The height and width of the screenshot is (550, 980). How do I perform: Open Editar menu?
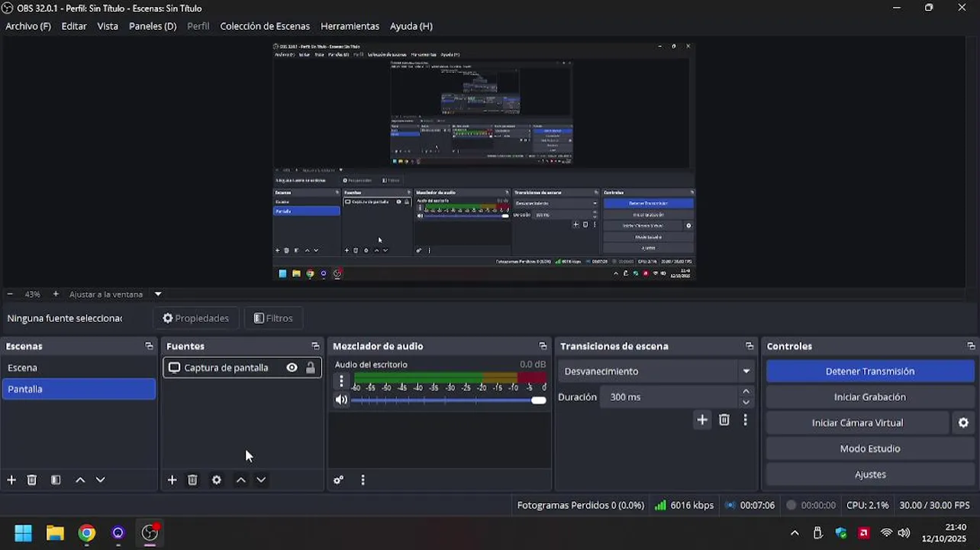[x=74, y=26]
